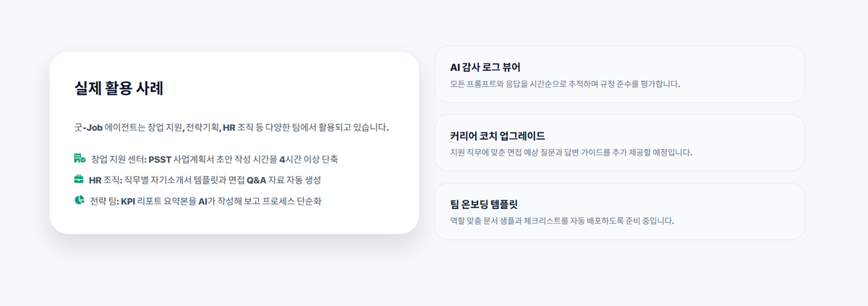Click the 실제 활용 사례 heading
Viewport: 868px width, 306px height.
pos(119,88)
